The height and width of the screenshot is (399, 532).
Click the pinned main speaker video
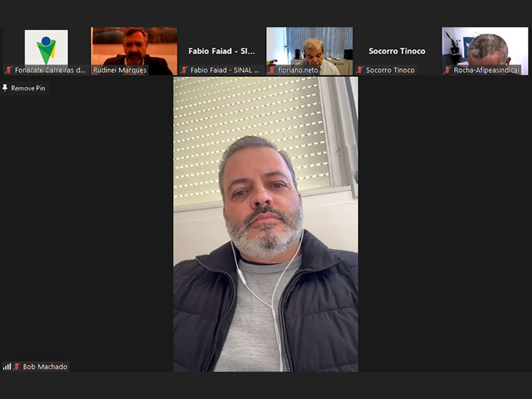pyautogui.click(x=265, y=223)
